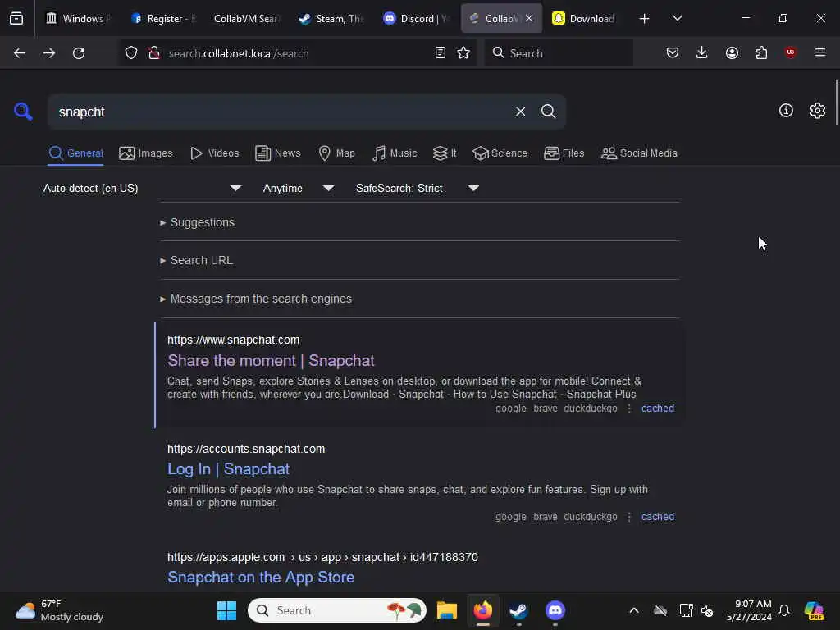Select the Map search category

[336, 153]
